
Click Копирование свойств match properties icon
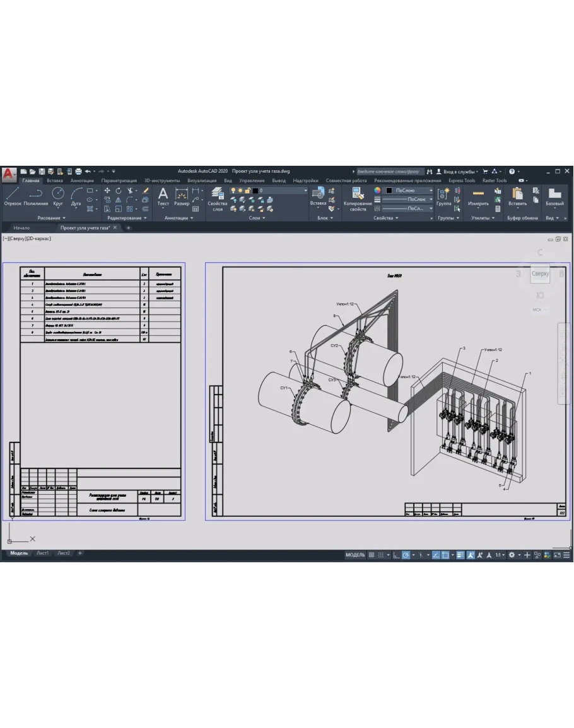358,198
